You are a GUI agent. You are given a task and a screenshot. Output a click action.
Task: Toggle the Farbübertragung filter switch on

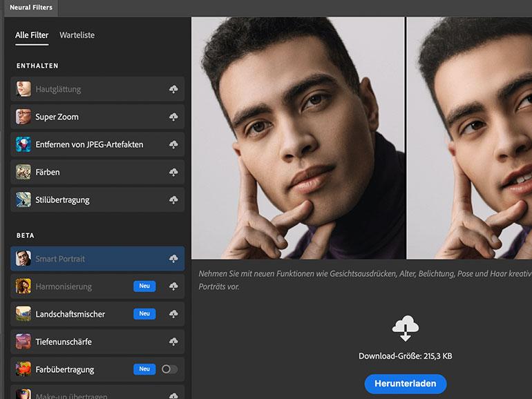tap(169, 369)
